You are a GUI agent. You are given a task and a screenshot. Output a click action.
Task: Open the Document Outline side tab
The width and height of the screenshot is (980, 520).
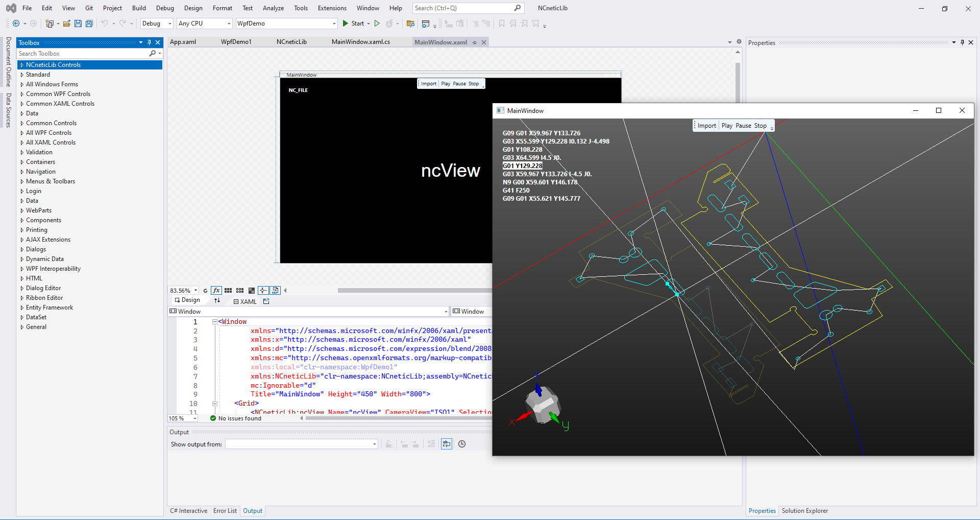pos(9,62)
